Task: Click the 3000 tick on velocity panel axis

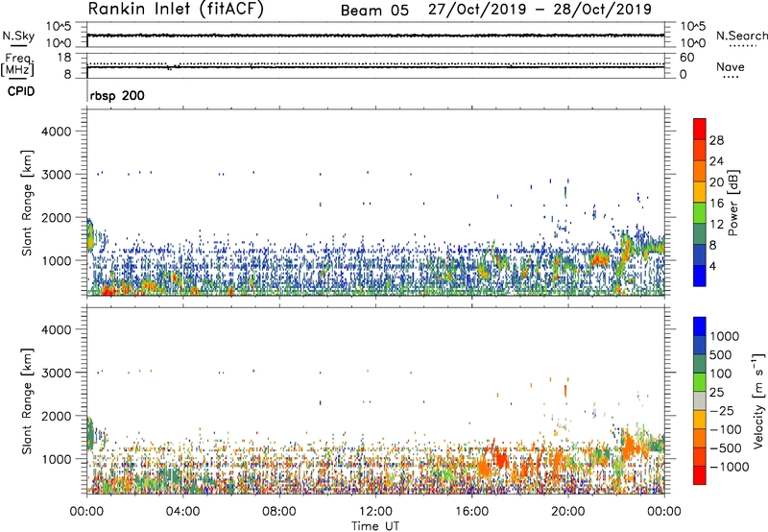Action: (x=56, y=373)
